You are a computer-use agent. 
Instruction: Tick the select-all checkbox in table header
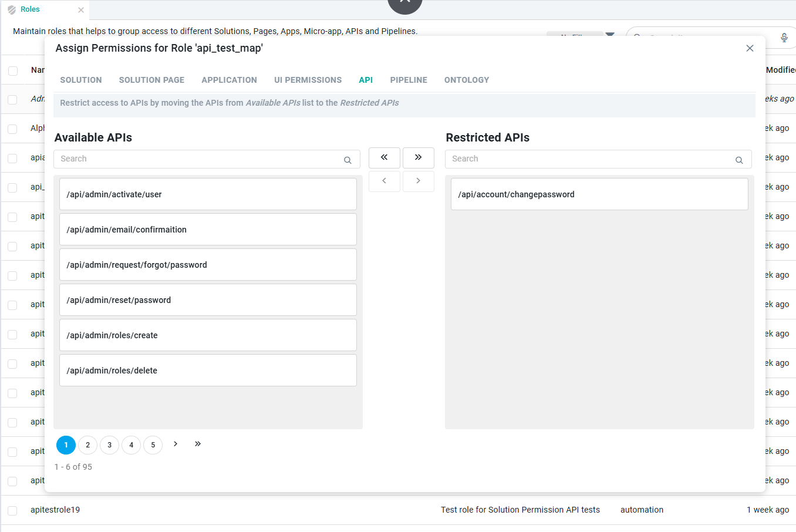(13, 71)
